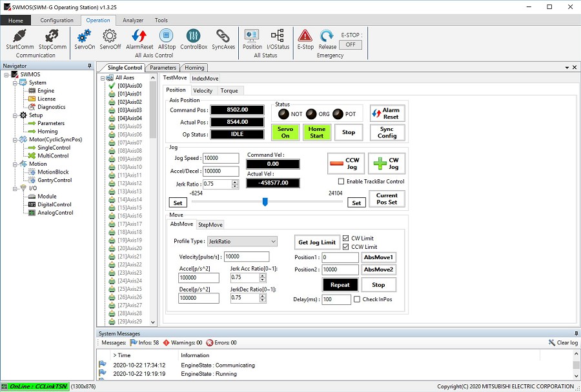Uncheck the CW Limit checkbox

point(346,239)
